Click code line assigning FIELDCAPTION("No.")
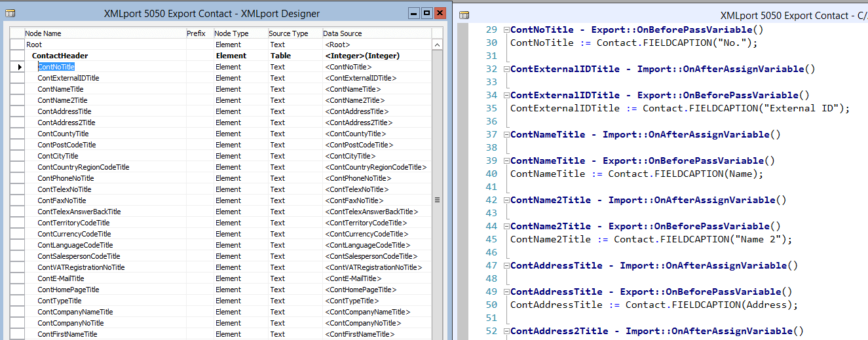The height and width of the screenshot is (340, 868). (633, 43)
